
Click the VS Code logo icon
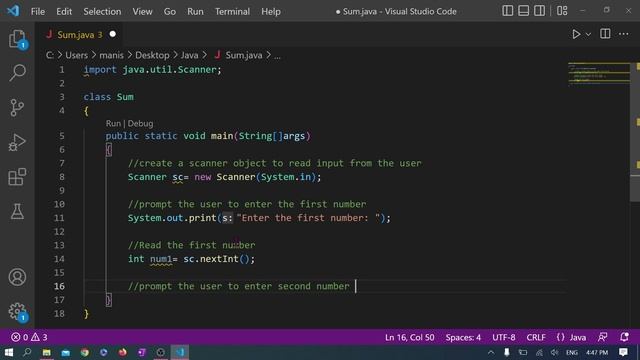click(x=13, y=11)
